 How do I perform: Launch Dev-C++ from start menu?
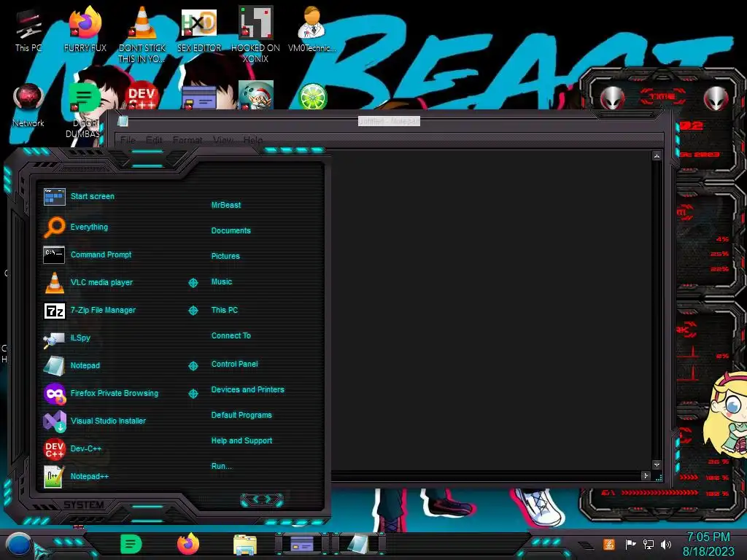[72, 448]
